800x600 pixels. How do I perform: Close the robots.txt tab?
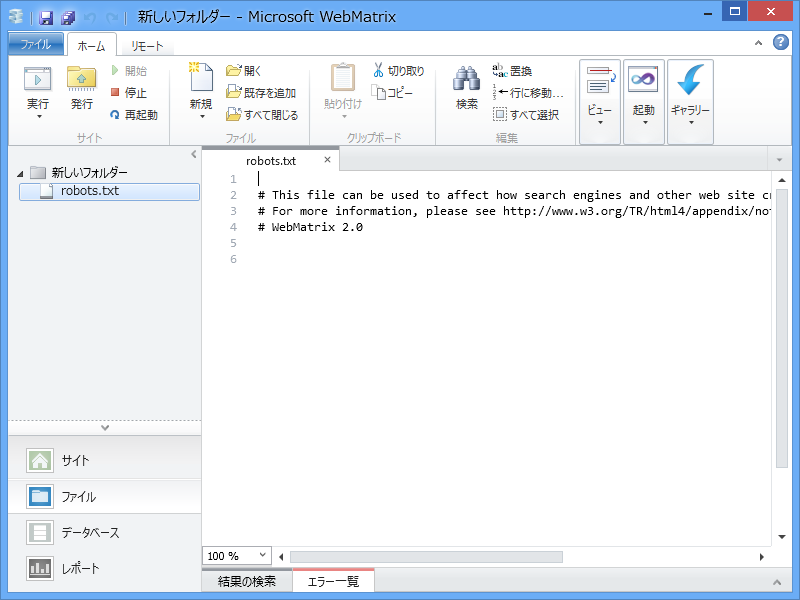tap(328, 160)
